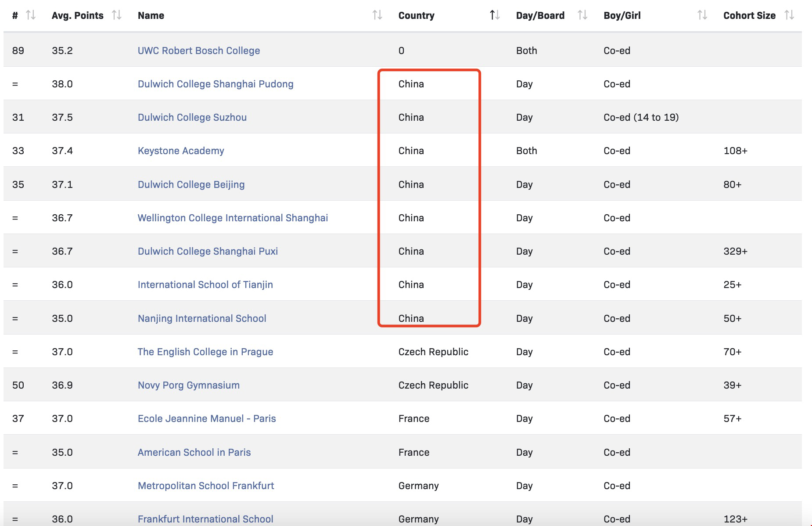Select cohort size 329+ cell
Screen dimensions: 812x526
click(x=736, y=251)
